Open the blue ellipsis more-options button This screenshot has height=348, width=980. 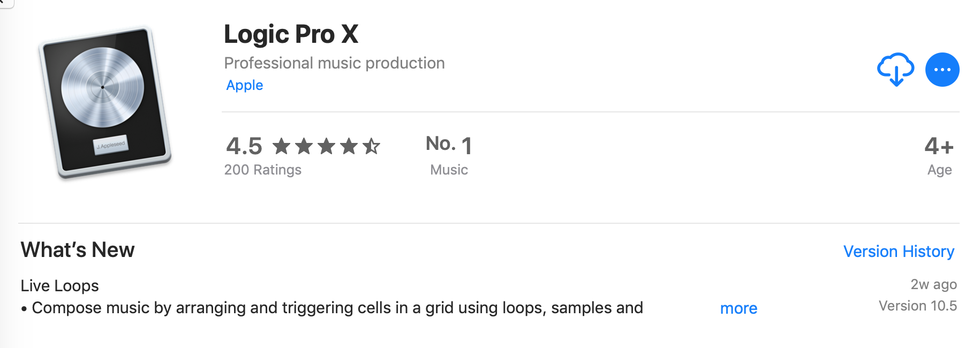942,70
